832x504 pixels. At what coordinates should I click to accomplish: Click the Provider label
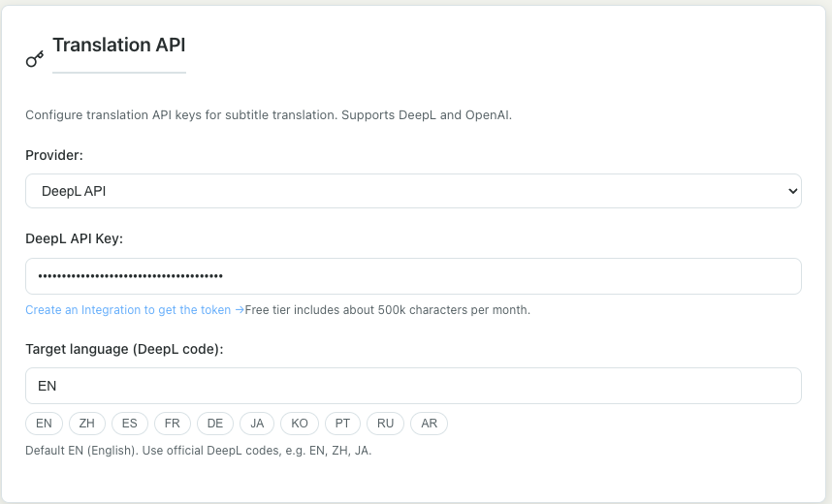tap(54, 155)
